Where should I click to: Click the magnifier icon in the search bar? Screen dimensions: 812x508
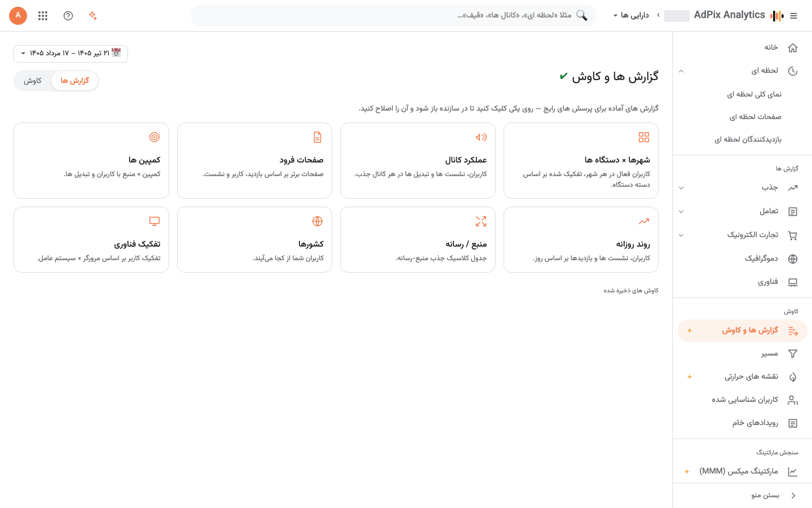[x=582, y=16]
